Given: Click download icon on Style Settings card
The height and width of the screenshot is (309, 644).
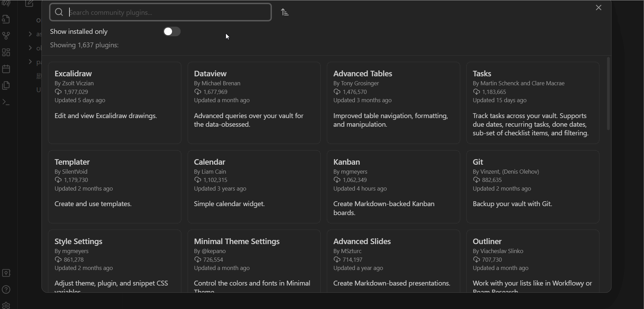Looking at the screenshot, I should [x=58, y=260].
